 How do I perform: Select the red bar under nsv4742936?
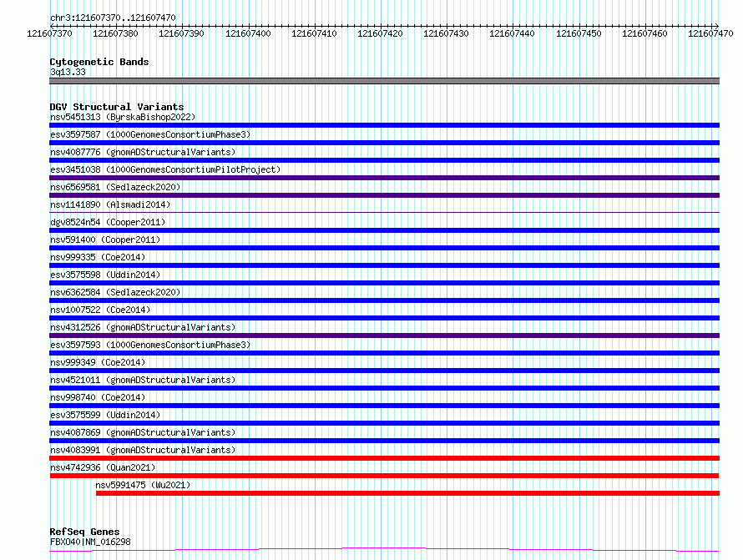pos(384,476)
